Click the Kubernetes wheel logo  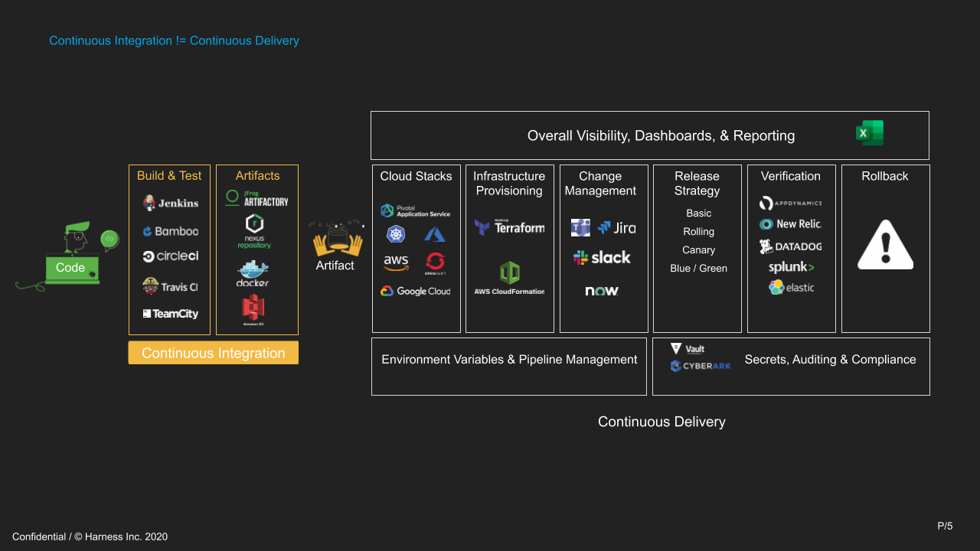(396, 234)
